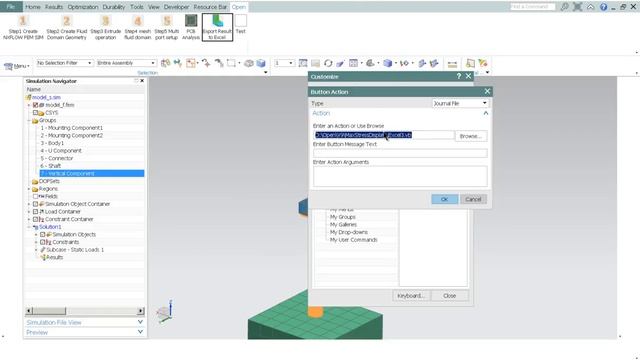The width and height of the screenshot is (640, 360).
Task: Select My User Commands in Customize list
Action: click(353, 240)
